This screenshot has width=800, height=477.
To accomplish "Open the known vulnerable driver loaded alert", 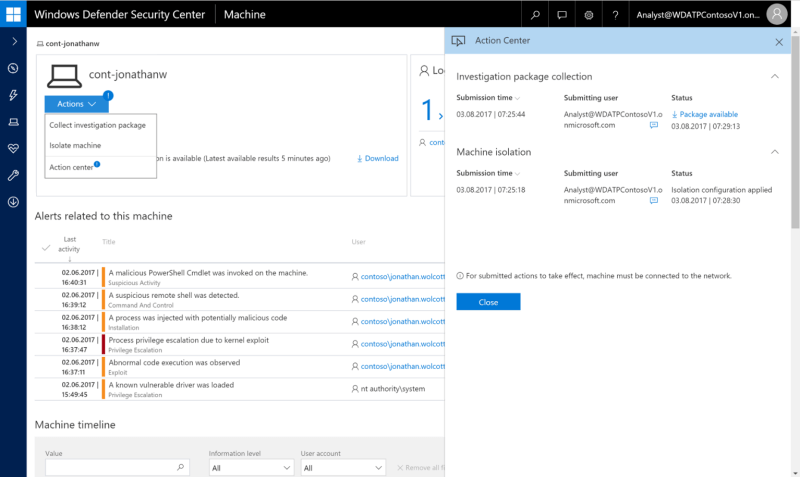I will click(x=171, y=385).
